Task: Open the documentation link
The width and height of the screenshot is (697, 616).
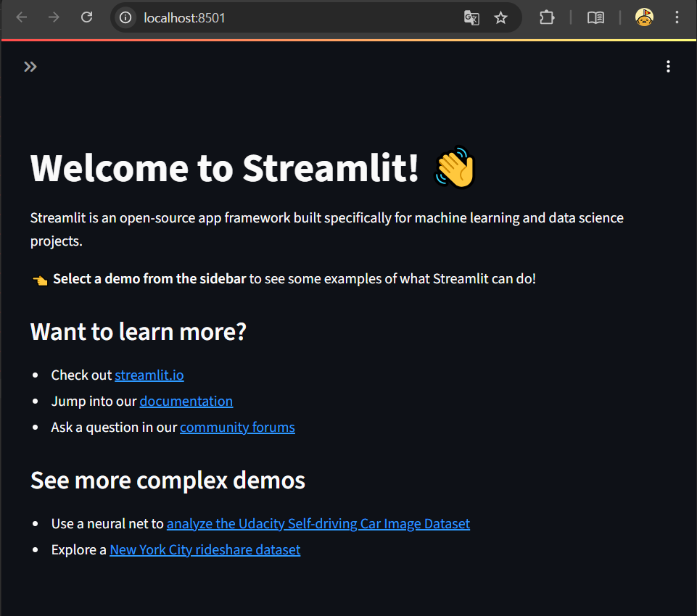Action: 186,401
